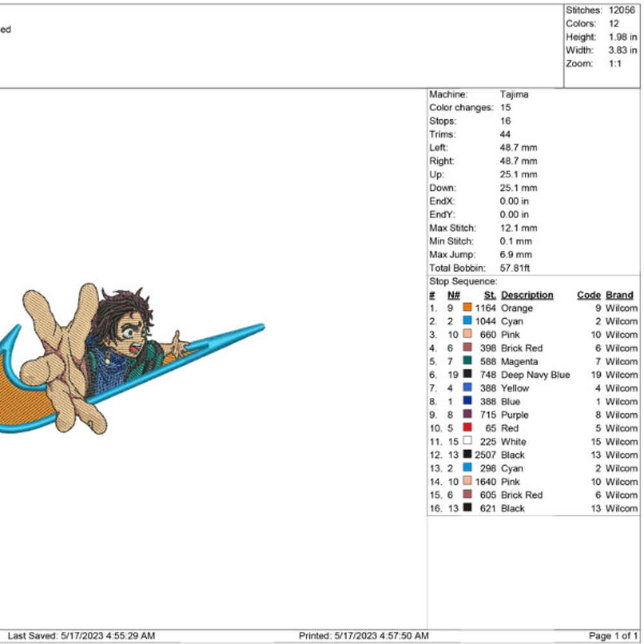
Task: Click the Zoom 1:1 value
Action: pyautogui.click(x=615, y=64)
